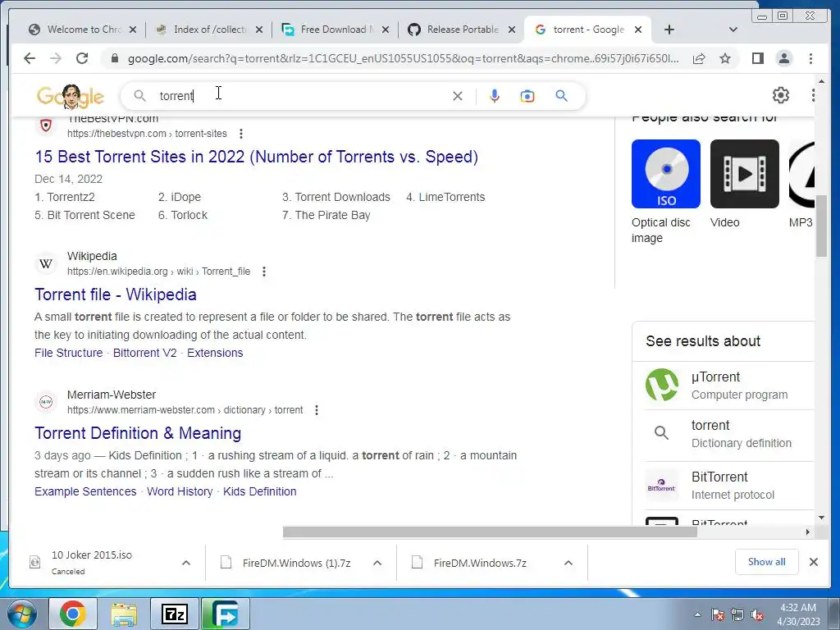840x630 pixels.
Task: Switch to the Free Download tab
Action: pos(336,30)
